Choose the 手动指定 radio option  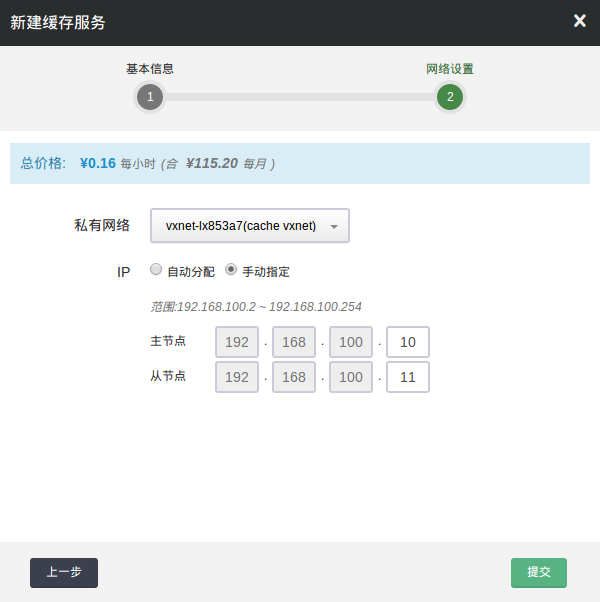coord(231,270)
